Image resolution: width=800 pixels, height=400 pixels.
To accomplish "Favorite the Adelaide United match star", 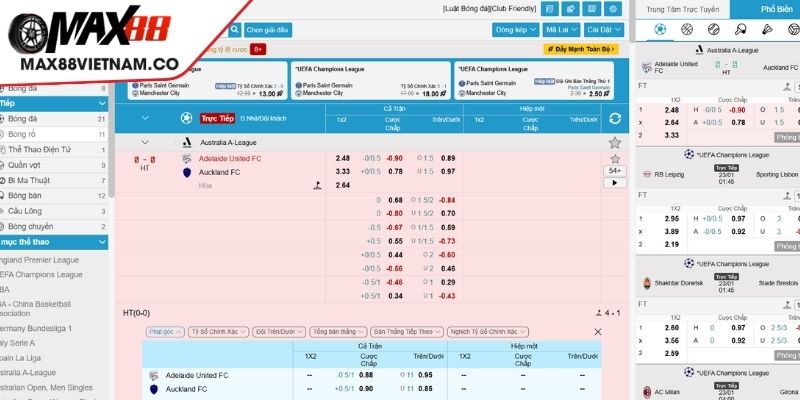I will coord(615,159).
